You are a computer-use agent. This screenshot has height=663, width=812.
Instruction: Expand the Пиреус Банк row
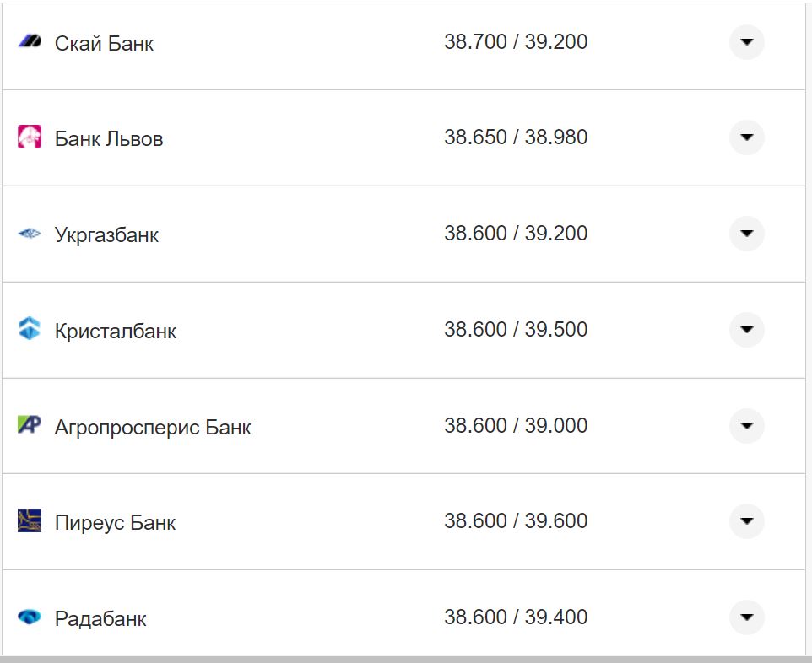746,521
